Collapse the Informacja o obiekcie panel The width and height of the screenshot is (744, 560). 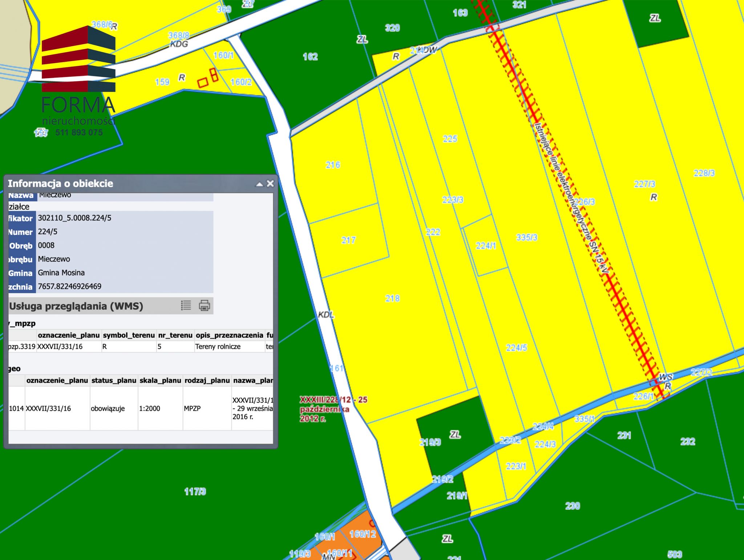[x=259, y=184]
